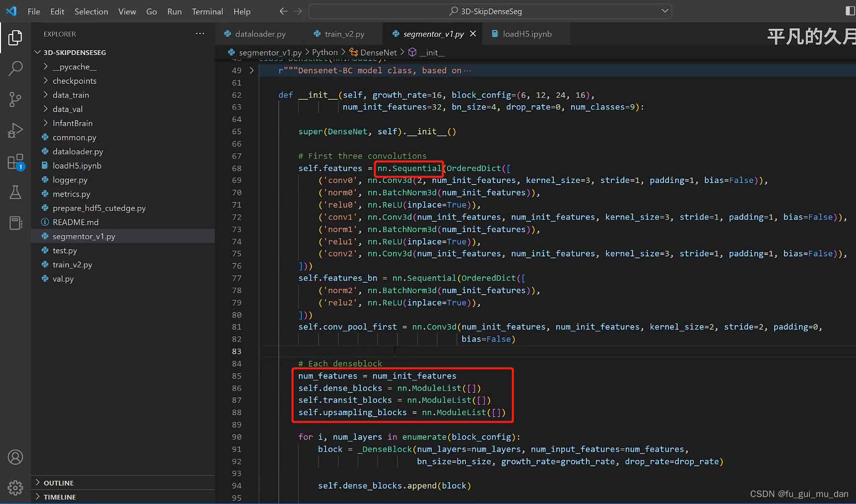Viewport: 856px width, 504px height.
Task: Open logger.py from the file tree
Action: (70, 180)
